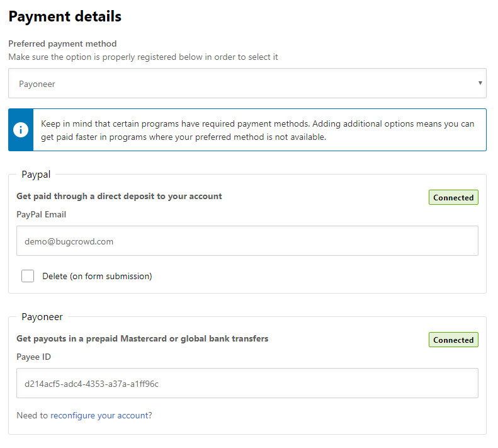Click 'Make sure the option is properly registered' hint
The height and width of the screenshot is (448, 498).
pos(144,57)
